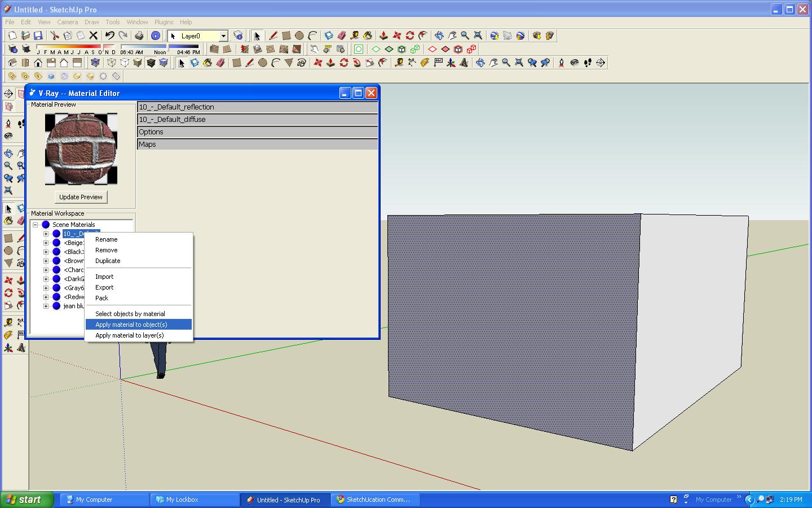Select the Text label Abc tool

(x=438, y=63)
